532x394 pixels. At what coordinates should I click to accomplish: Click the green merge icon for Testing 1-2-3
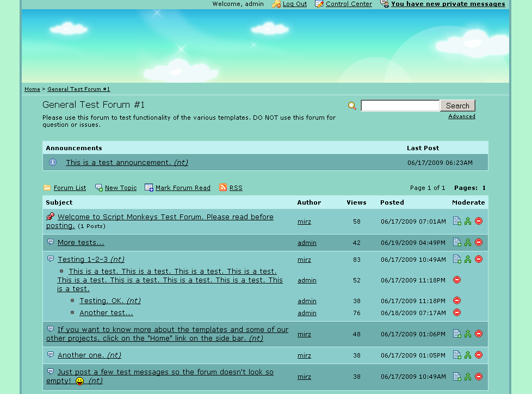[468, 259]
